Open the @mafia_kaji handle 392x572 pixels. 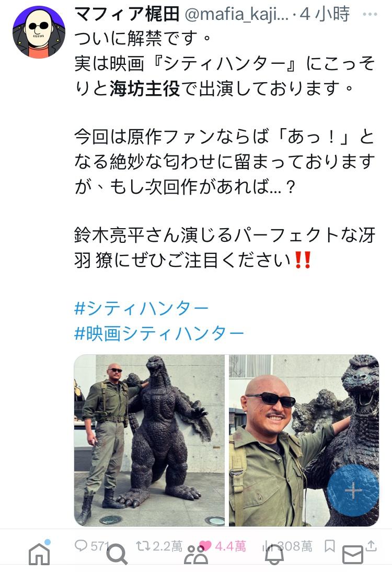point(237,15)
